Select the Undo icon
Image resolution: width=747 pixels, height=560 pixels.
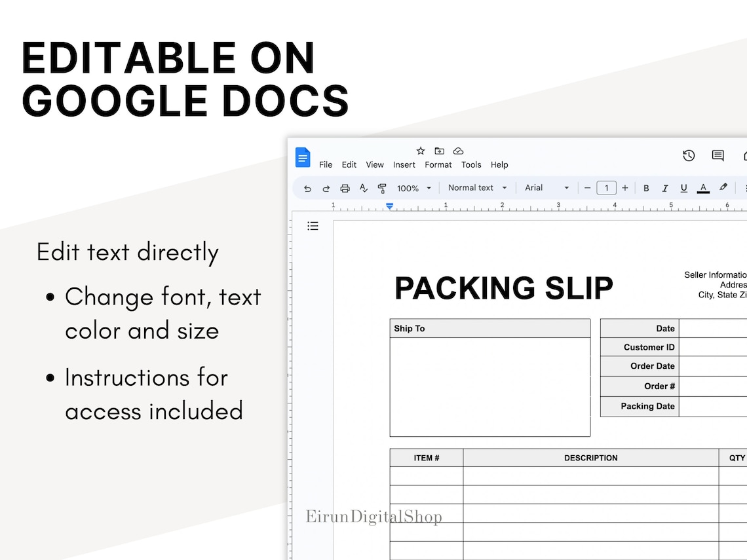pos(307,188)
